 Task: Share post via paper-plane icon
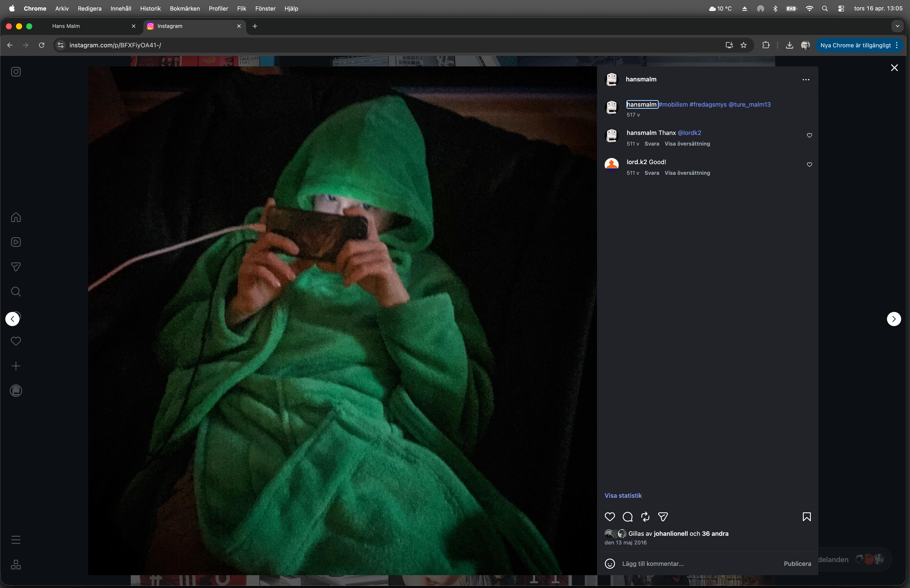point(663,517)
